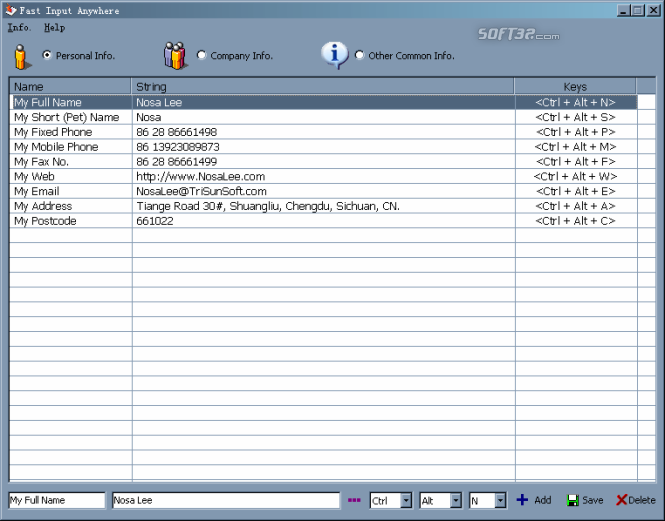Select the My Email row
The image size is (665, 521).
323,191
